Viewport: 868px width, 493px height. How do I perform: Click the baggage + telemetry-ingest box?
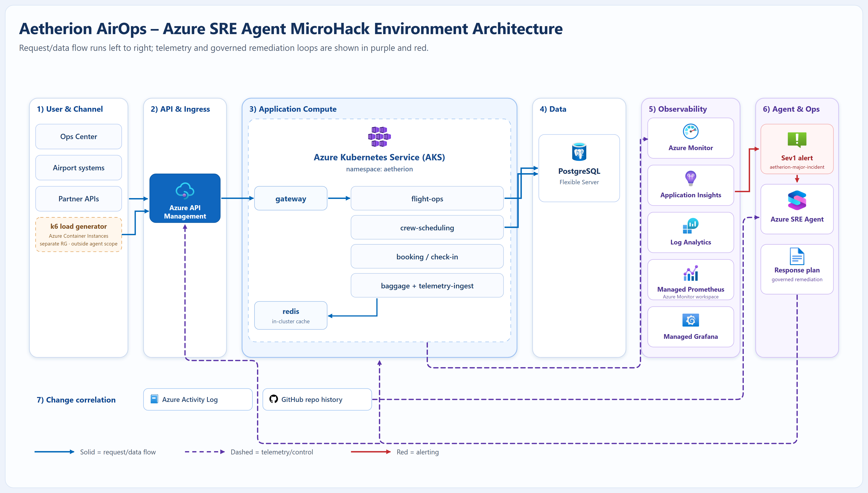427,286
